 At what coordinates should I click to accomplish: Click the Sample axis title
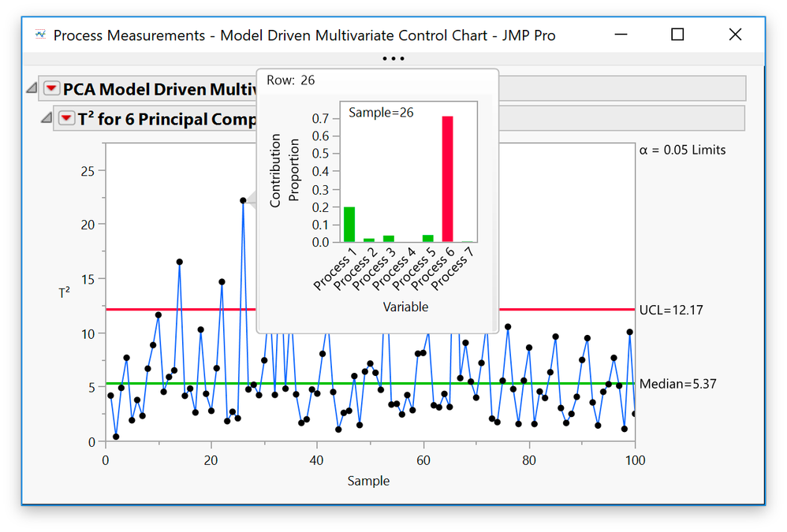click(368, 481)
